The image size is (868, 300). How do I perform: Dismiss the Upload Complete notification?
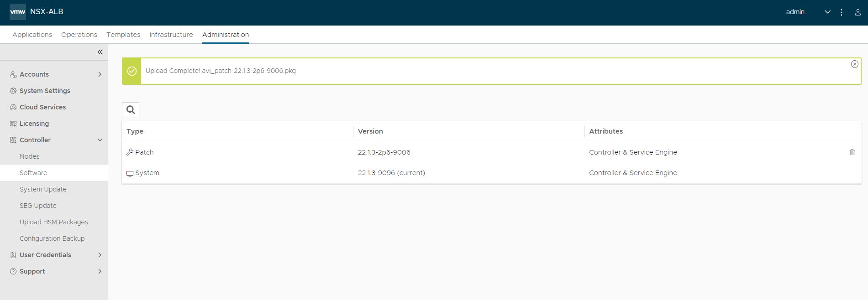tap(855, 64)
